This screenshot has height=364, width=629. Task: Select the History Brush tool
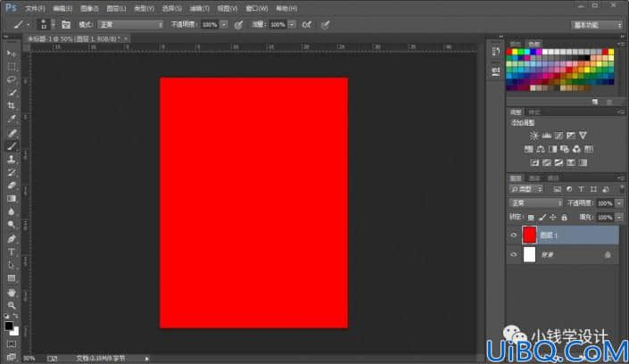coord(12,172)
